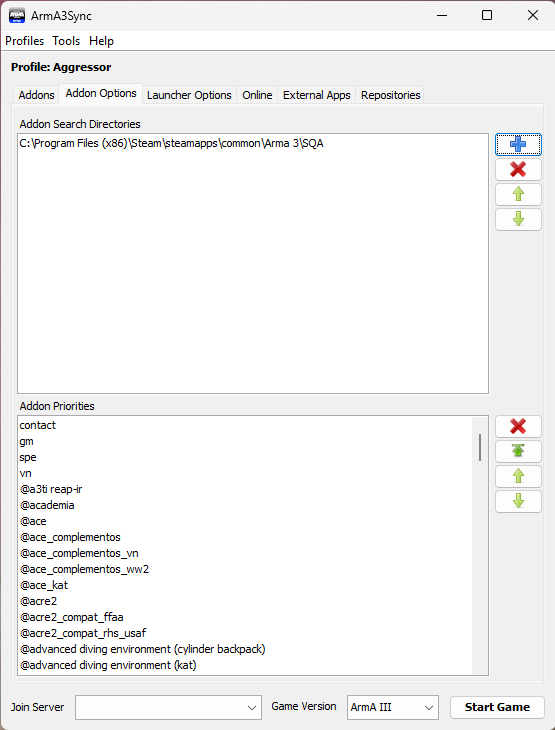The image size is (555, 730).
Task: Open the Profiles menu
Action: [24, 41]
